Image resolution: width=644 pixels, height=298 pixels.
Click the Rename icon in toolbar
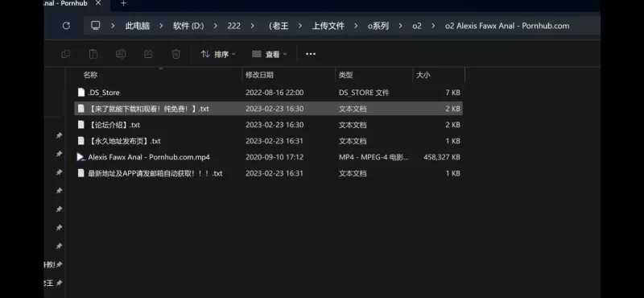(x=121, y=54)
